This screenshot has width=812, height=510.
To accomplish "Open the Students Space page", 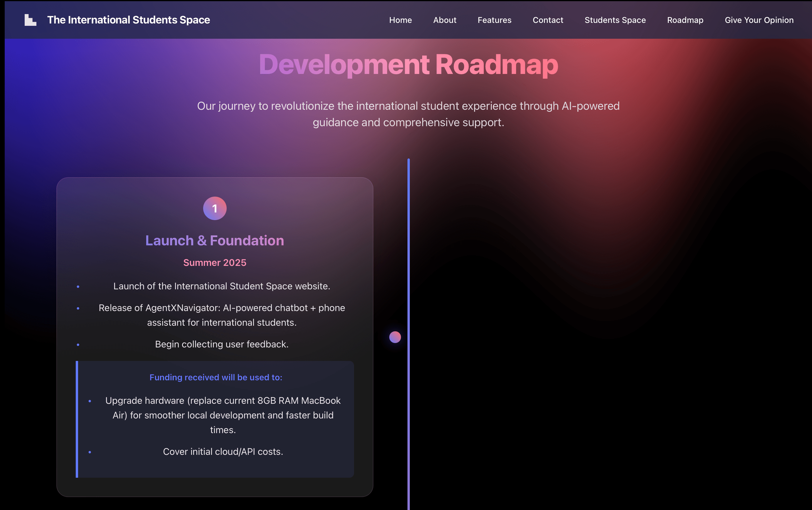I will coord(615,20).
